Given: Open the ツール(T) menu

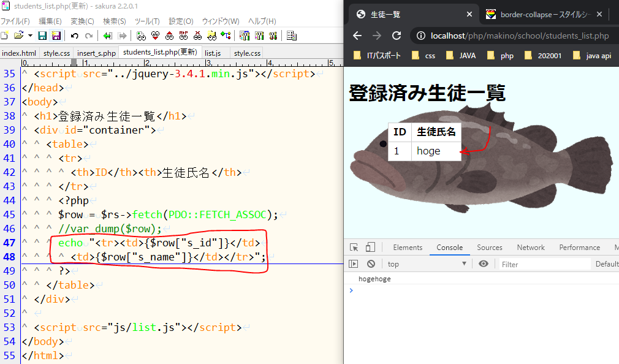Looking at the screenshot, I should pos(147,21).
